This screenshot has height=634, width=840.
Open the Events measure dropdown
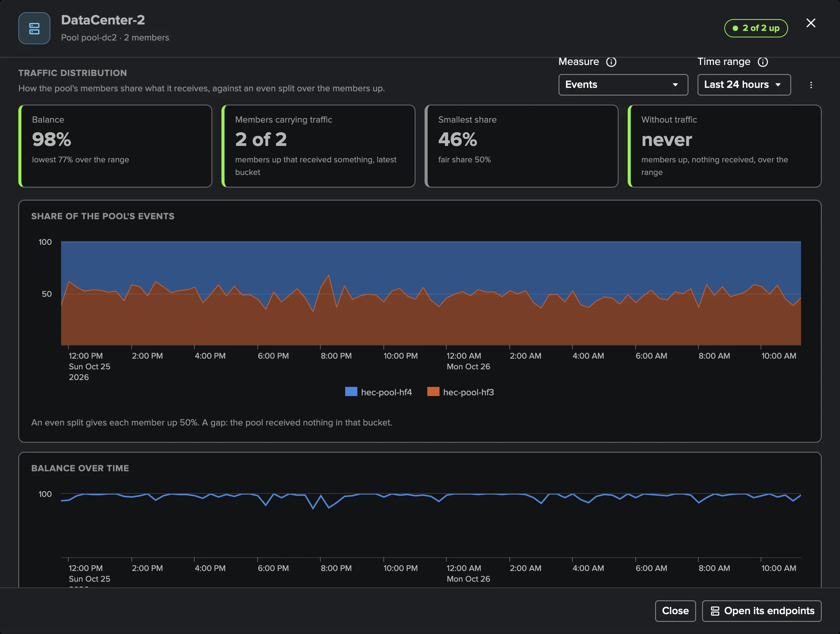point(623,85)
